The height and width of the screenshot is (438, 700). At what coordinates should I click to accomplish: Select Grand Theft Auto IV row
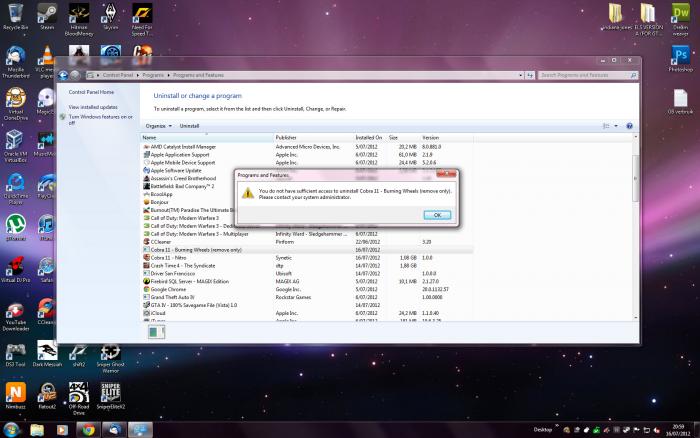click(x=307, y=297)
